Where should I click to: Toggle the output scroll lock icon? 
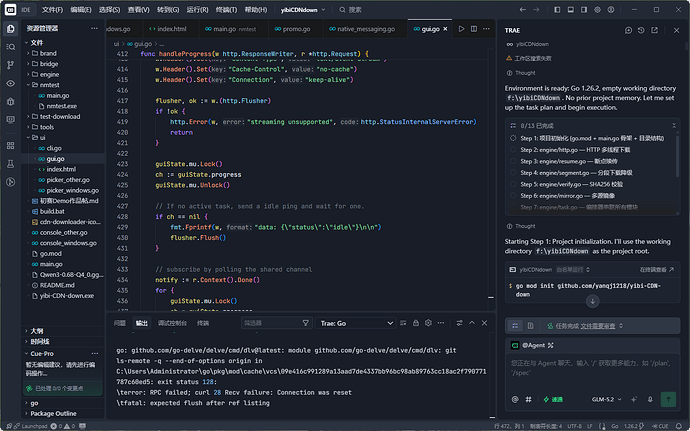click(x=416, y=323)
